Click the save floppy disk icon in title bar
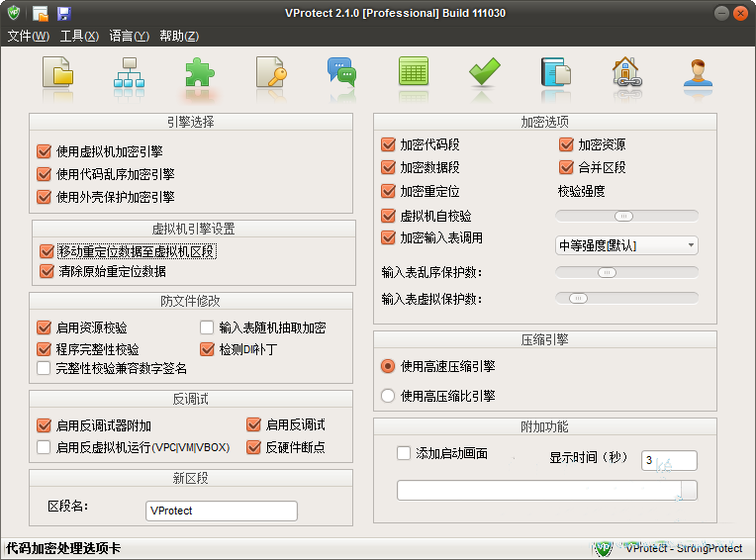Image resolution: width=756 pixels, height=560 pixels. (64, 14)
